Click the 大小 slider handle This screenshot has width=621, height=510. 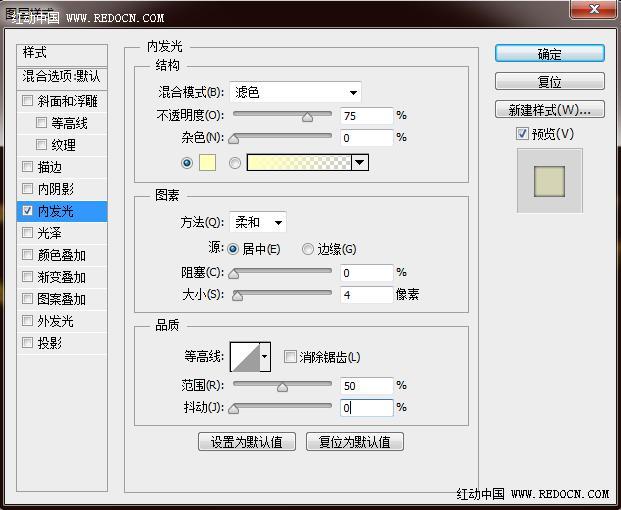pos(237,296)
